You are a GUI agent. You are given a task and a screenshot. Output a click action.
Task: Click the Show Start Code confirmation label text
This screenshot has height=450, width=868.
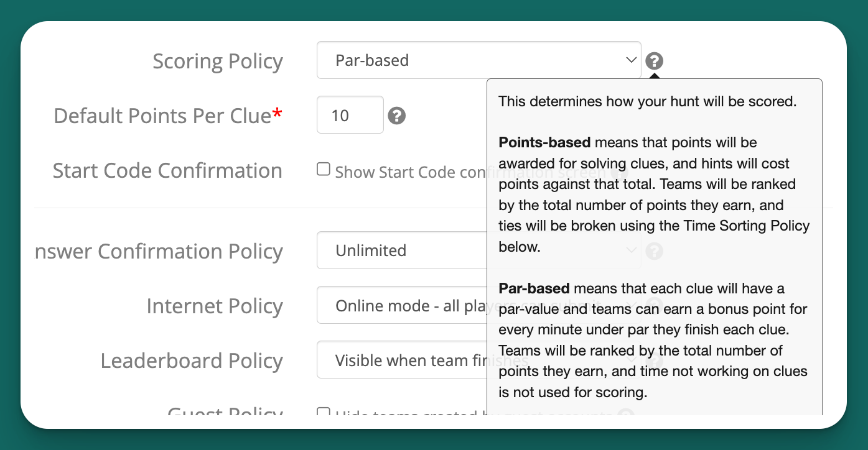[x=411, y=172]
